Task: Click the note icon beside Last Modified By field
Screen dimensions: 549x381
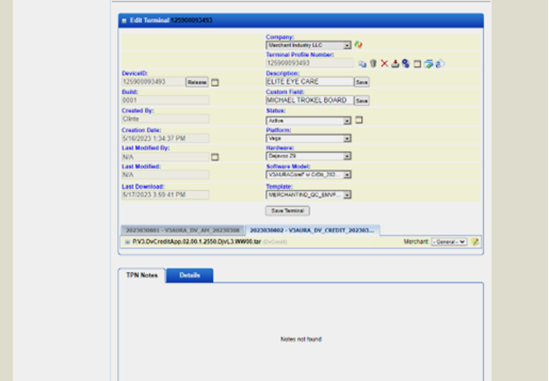Action: 215,157
